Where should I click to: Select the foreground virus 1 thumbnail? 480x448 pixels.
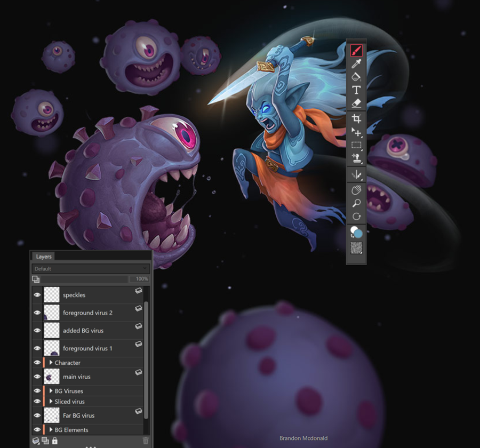tap(52, 348)
